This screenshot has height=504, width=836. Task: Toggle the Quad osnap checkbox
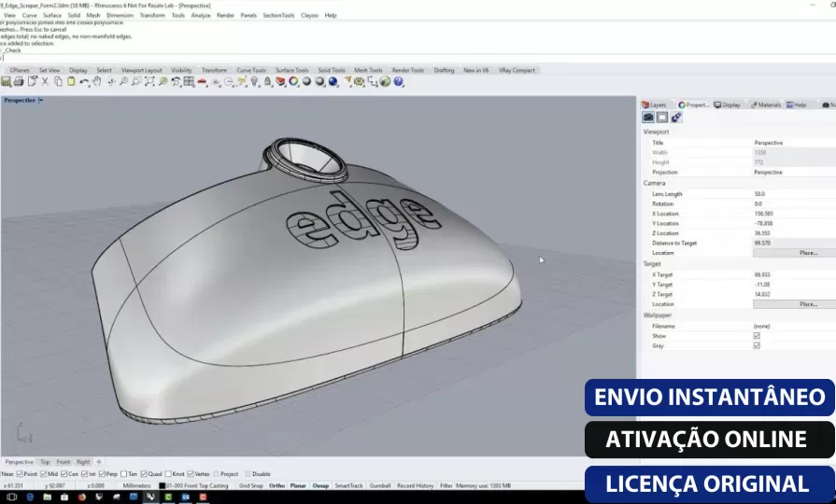coord(144,473)
